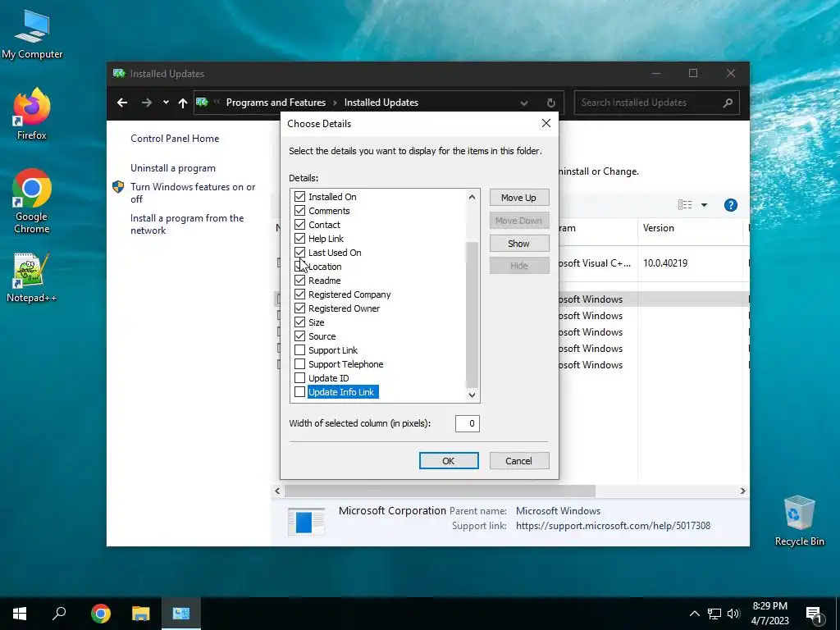Image resolution: width=840 pixels, height=630 pixels.
Task: Open Install a program from the network
Action: 187,225
